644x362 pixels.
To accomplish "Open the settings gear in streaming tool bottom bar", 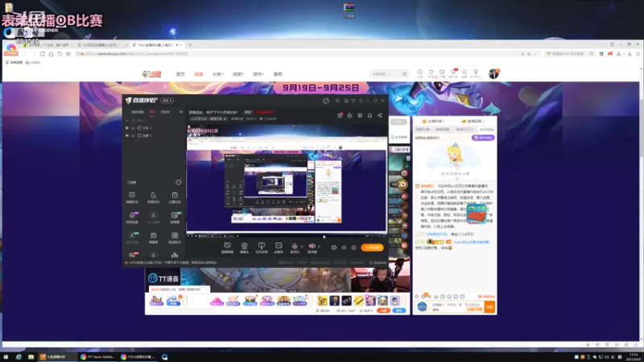I will tap(353, 248).
